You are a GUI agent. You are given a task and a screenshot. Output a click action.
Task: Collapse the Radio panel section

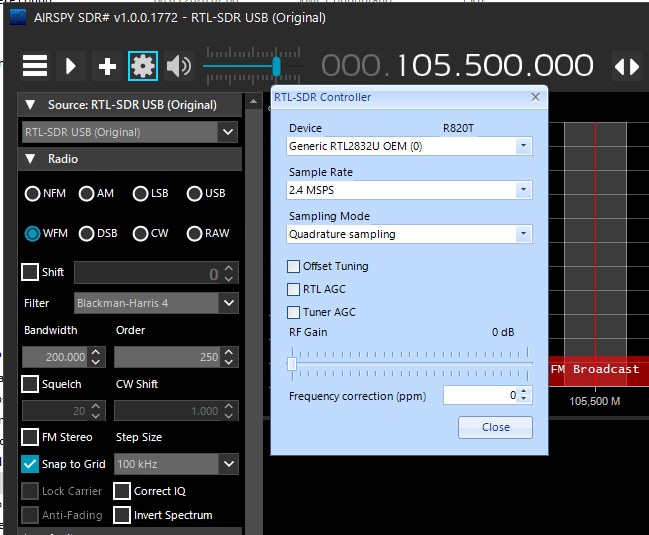(30, 159)
